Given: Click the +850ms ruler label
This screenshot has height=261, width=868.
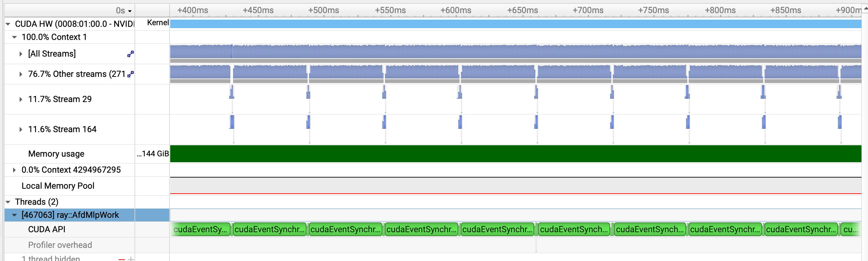Looking at the screenshot, I should tap(786, 10).
